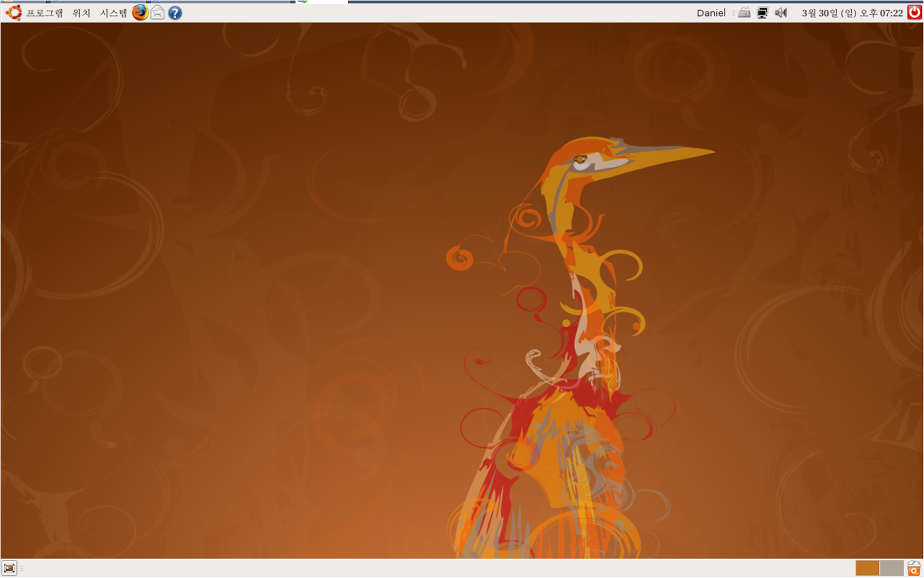
Task: Switch to the second gray workspace
Action: [x=892, y=568]
